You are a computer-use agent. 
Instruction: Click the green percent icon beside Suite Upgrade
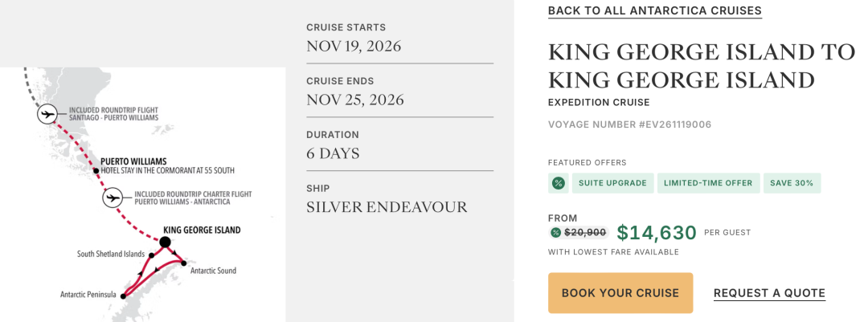coord(558,183)
